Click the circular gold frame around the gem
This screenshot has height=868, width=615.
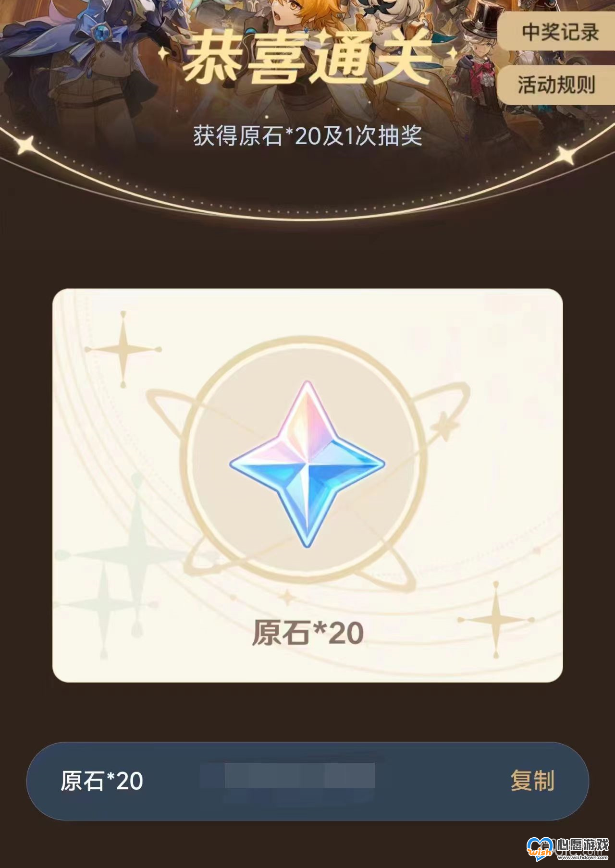(307, 459)
